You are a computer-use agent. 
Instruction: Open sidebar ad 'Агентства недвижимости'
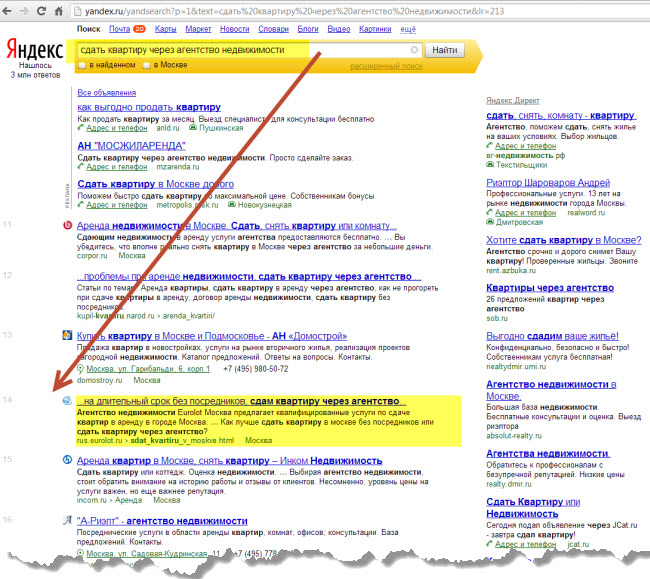pos(548,453)
